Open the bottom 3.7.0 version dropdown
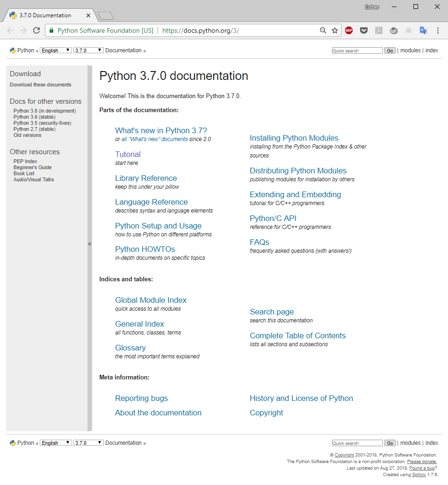Screen dimensions: 448x485 click(88, 443)
